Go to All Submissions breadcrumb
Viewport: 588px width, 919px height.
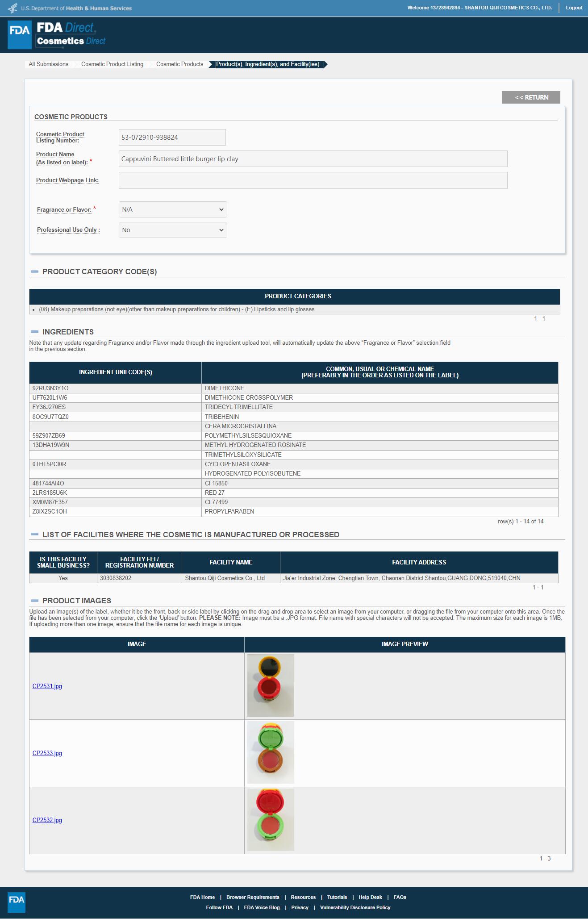click(x=48, y=64)
